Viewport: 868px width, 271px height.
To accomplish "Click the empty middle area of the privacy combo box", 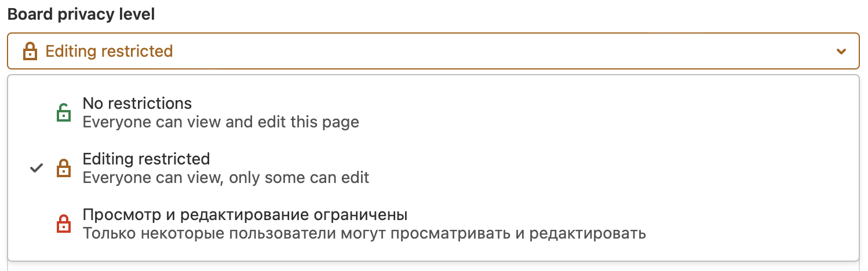I will (x=464, y=52).
